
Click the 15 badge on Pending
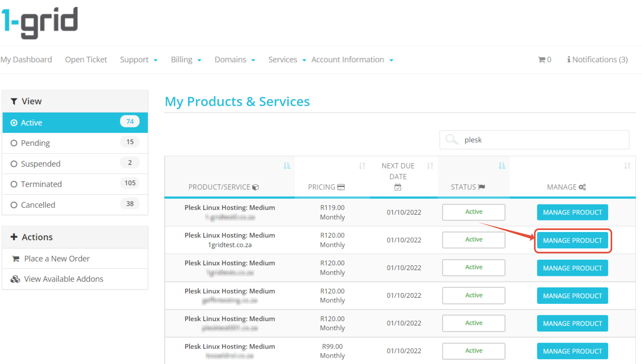coord(130,142)
